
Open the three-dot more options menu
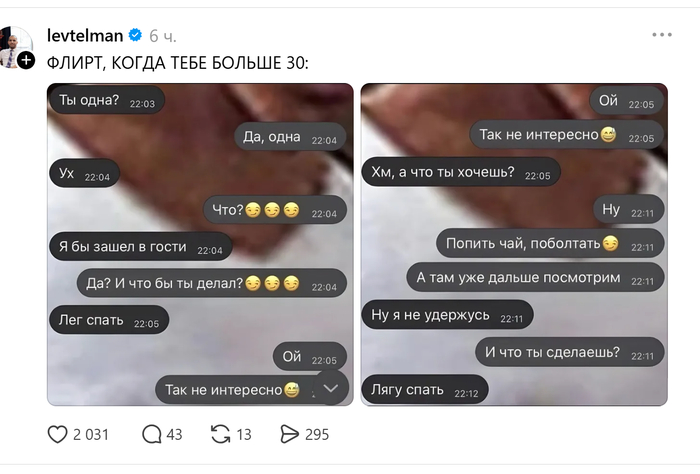pyautogui.click(x=662, y=35)
